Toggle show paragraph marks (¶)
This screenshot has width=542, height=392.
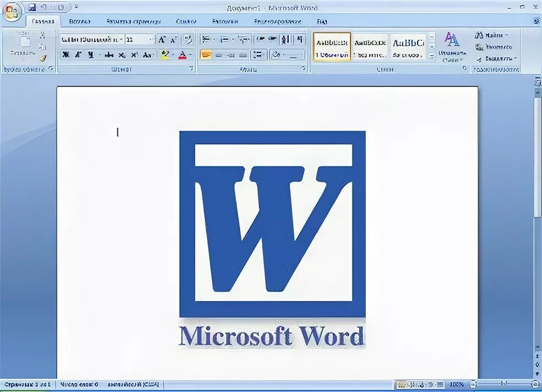pos(300,40)
